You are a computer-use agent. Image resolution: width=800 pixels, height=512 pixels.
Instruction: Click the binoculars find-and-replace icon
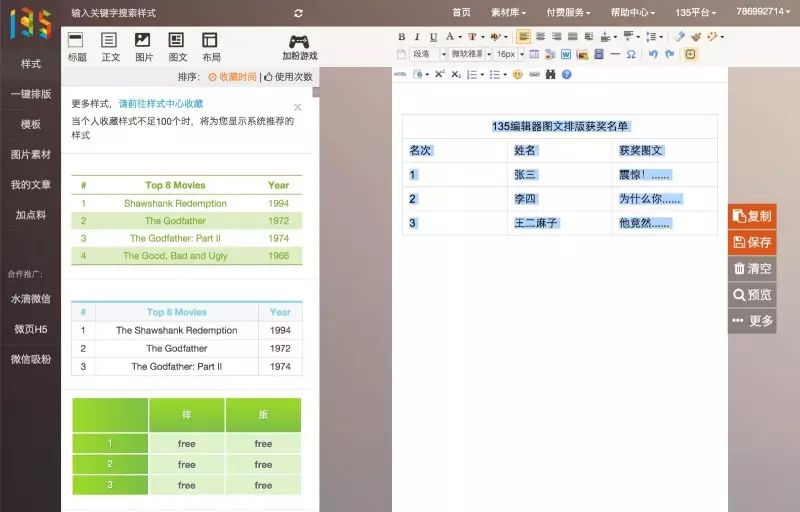(x=550, y=74)
